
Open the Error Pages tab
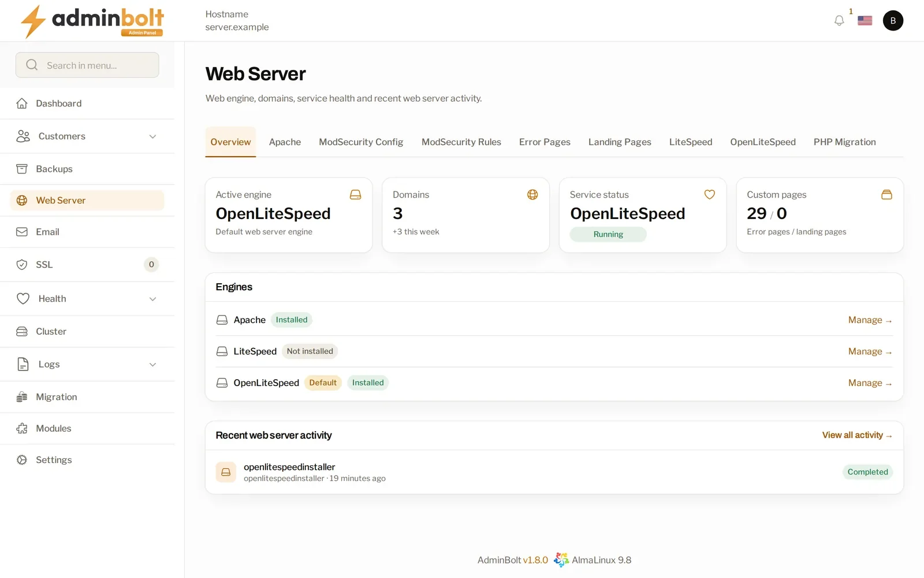click(545, 142)
